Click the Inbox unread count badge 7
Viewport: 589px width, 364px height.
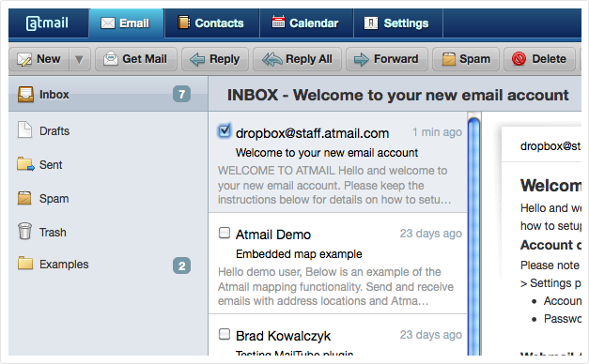pyautogui.click(x=182, y=94)
